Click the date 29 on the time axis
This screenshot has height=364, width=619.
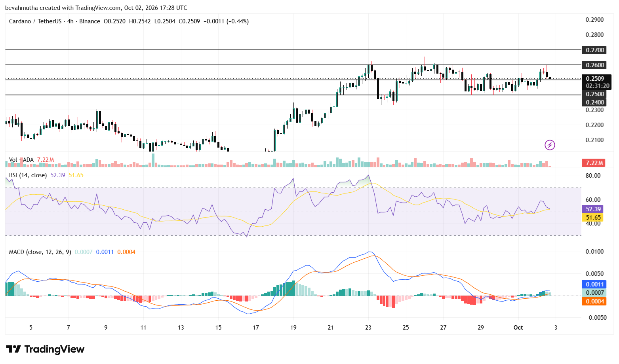point(481,328)
